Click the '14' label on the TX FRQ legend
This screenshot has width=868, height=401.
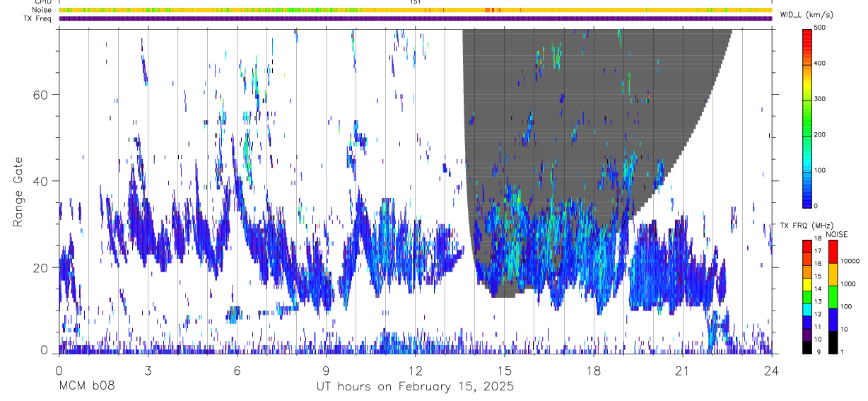click(819, 290)
